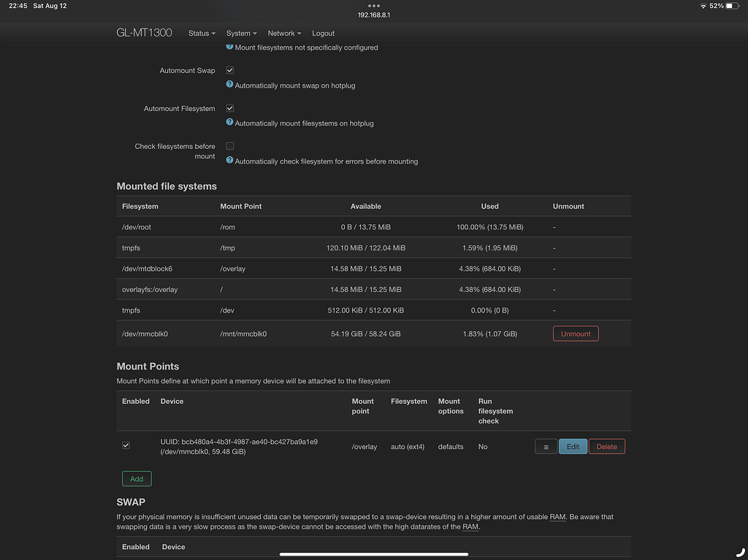Click help icon beside Automount Filesystem
This screenshot has height=560, width=748.
(x=229, y=123)
